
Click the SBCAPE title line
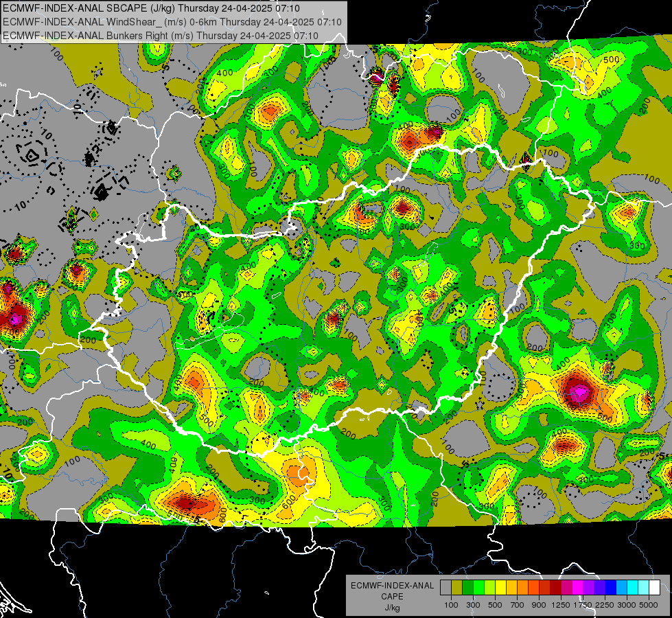pyautogui.click(x=151, y=8)
